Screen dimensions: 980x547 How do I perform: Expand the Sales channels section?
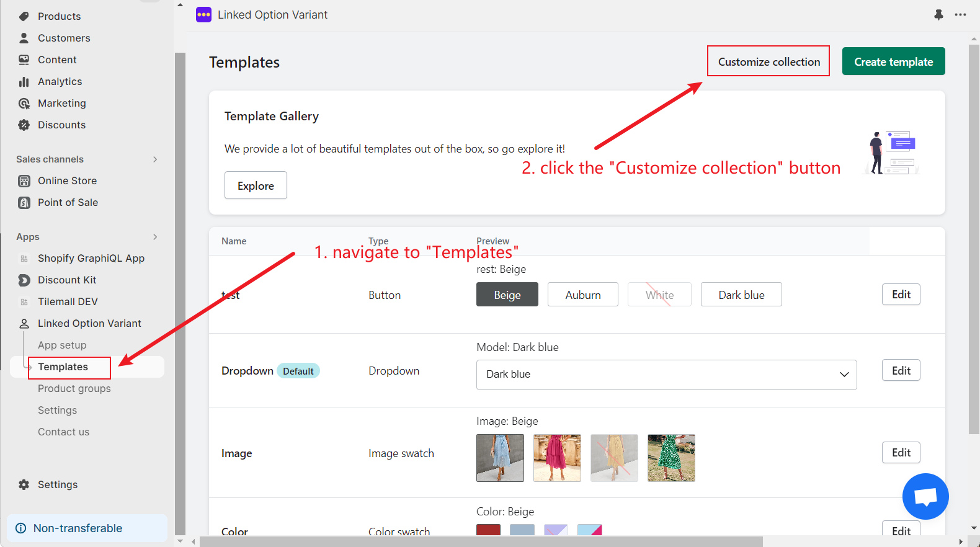(x=155, y=159)
